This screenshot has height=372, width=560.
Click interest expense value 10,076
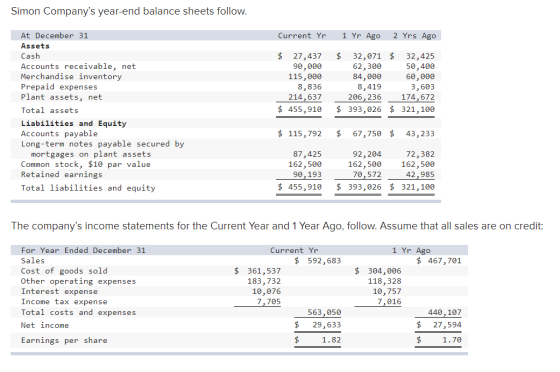[266, 291]
